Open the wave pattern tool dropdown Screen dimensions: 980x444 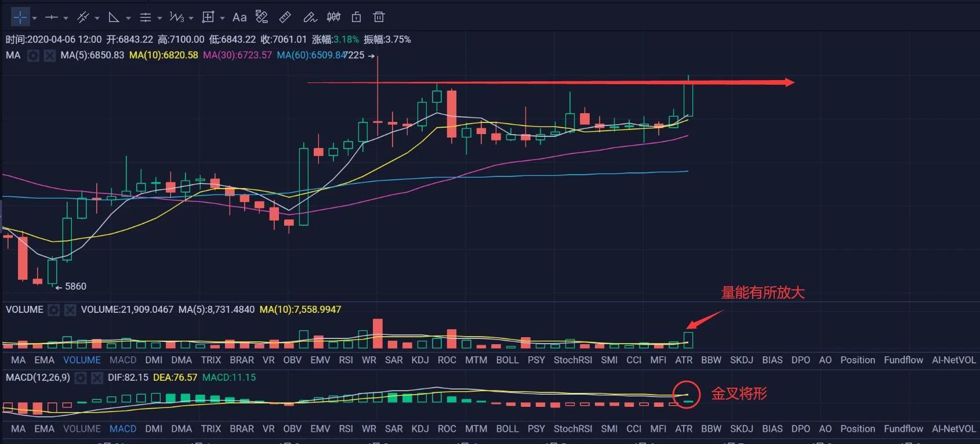tap(191, 18)
